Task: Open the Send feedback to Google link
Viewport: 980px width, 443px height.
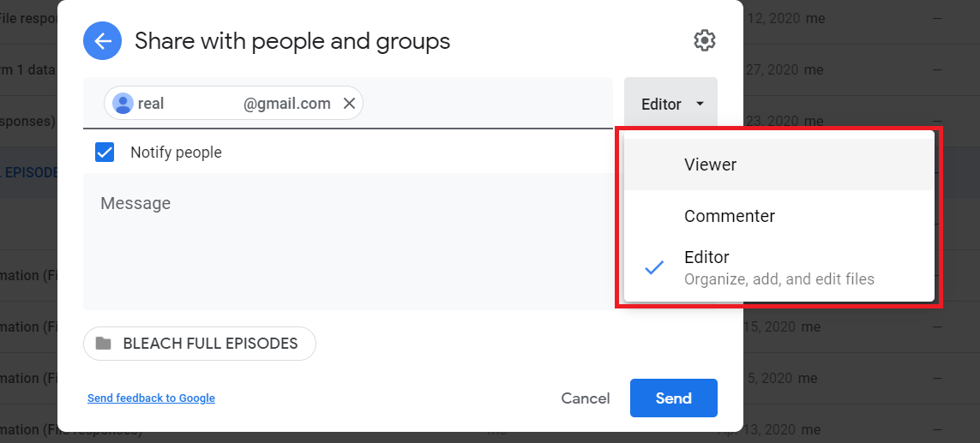Action: 151,398
